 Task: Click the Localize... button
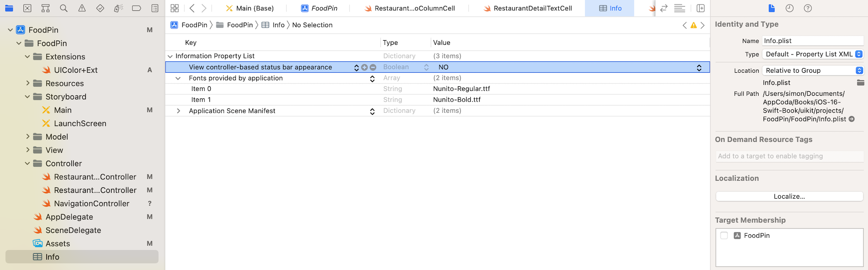pyautogui.click(x=789, y=196)
